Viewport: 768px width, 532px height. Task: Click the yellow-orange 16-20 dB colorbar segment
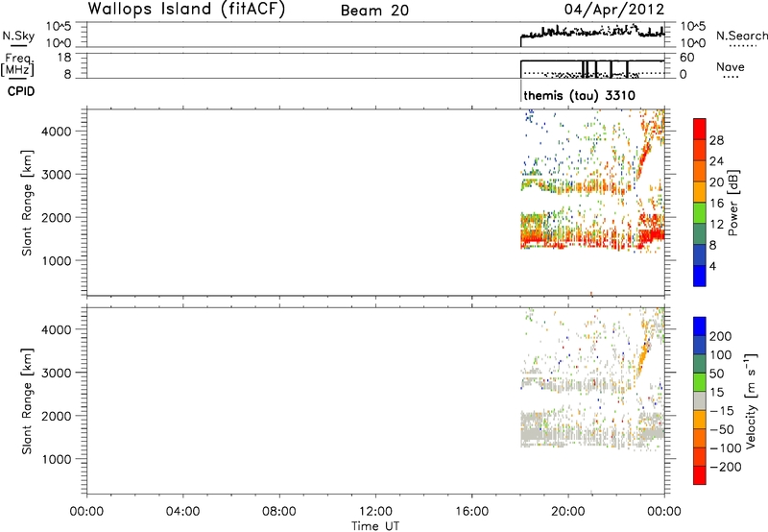pyautogui.click(x=700, y=192)
